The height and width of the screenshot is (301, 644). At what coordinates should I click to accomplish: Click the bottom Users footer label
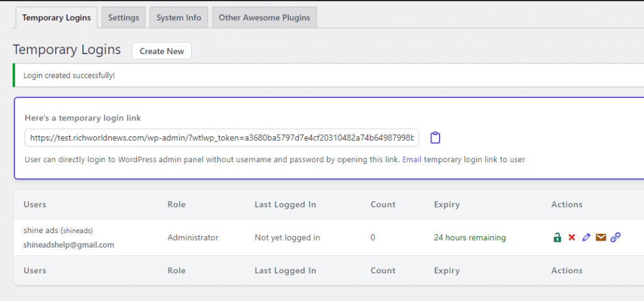point(35,271)
